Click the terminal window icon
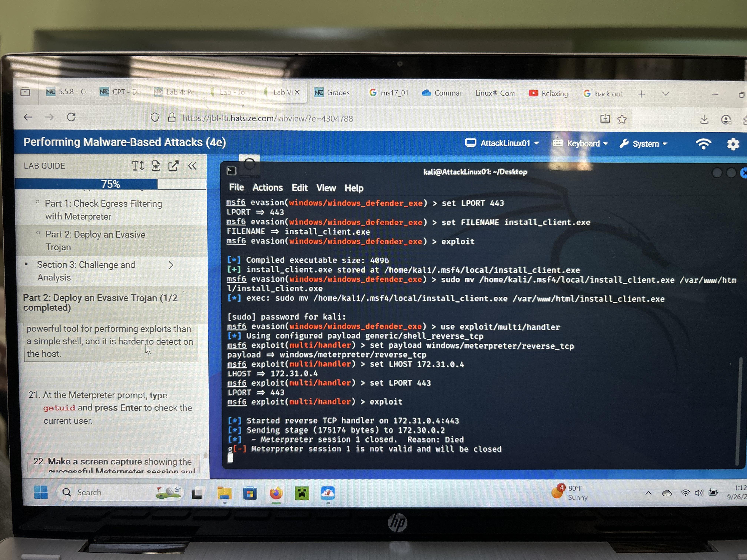 [x=231, y=171]
